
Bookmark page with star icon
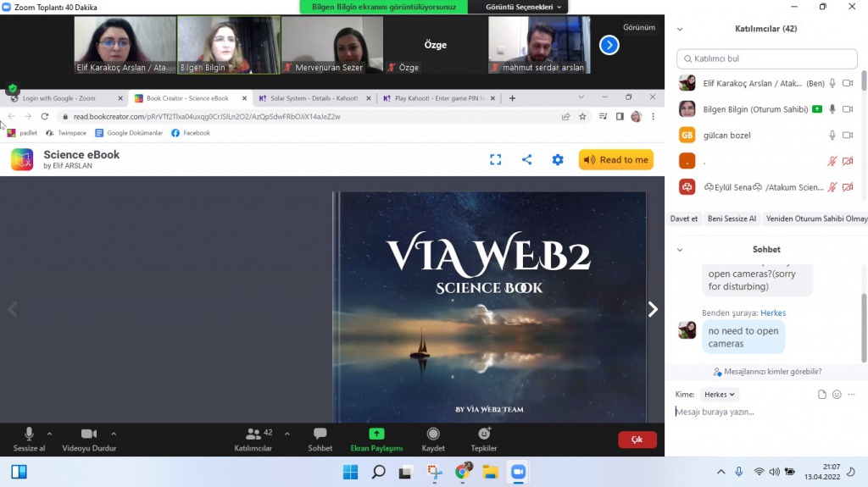coord(582,116)
